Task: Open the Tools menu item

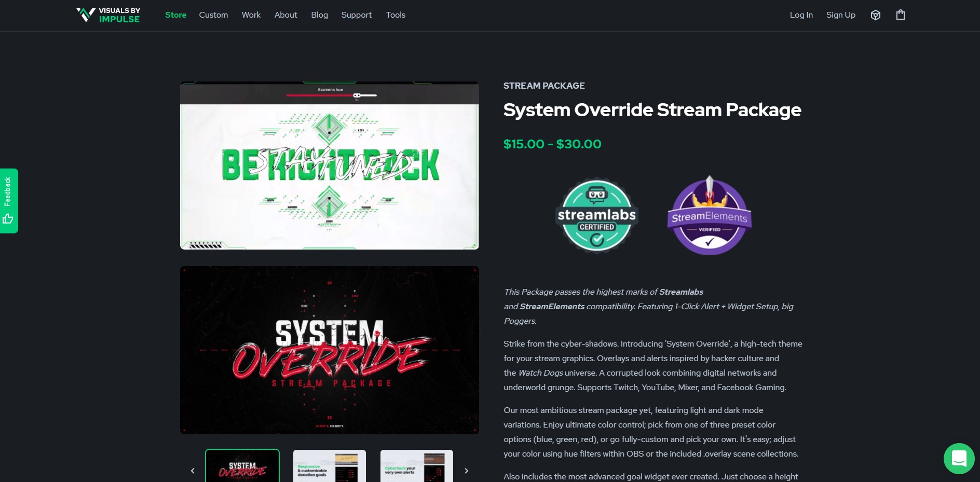Action: coord(396,15)
